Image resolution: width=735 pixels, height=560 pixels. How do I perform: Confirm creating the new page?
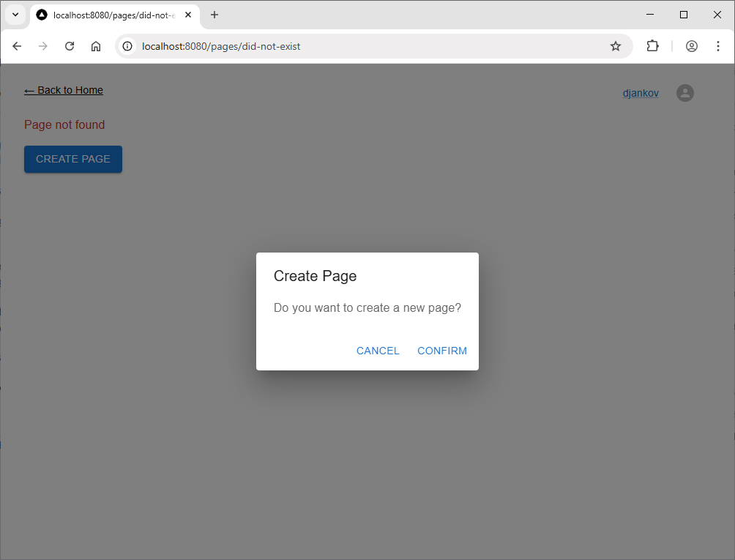point(441,351)
